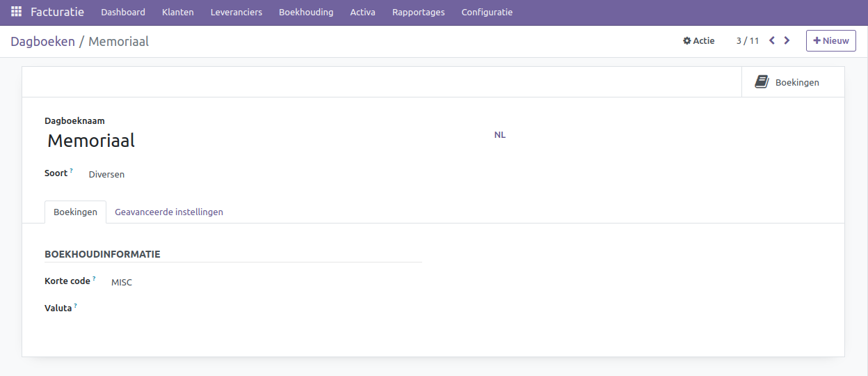Open the Rapportages menu
Viewport: 868px width, 376px height.
(x=418, y=12)
